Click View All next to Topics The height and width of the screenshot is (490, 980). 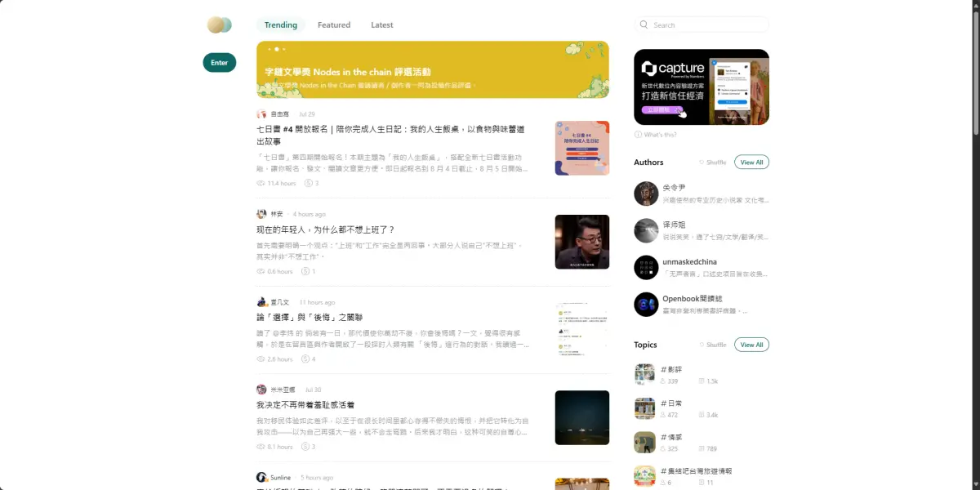click(751, 345)
